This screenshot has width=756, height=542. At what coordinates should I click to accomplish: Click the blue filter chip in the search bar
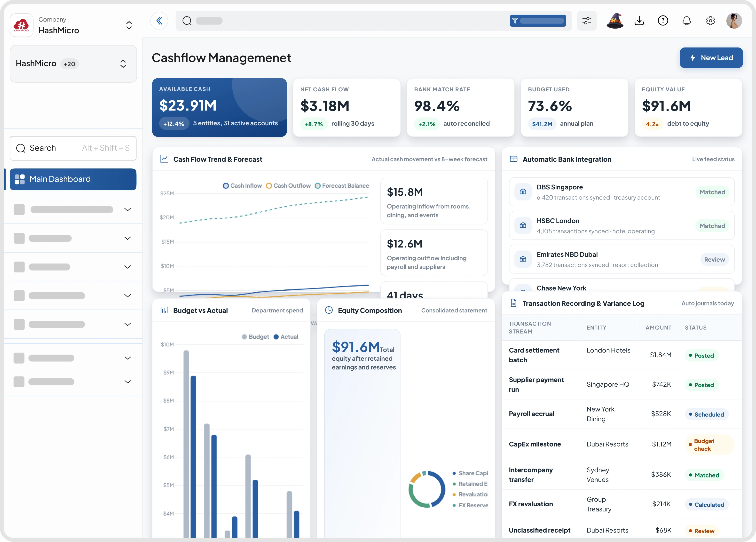[538, 21]
